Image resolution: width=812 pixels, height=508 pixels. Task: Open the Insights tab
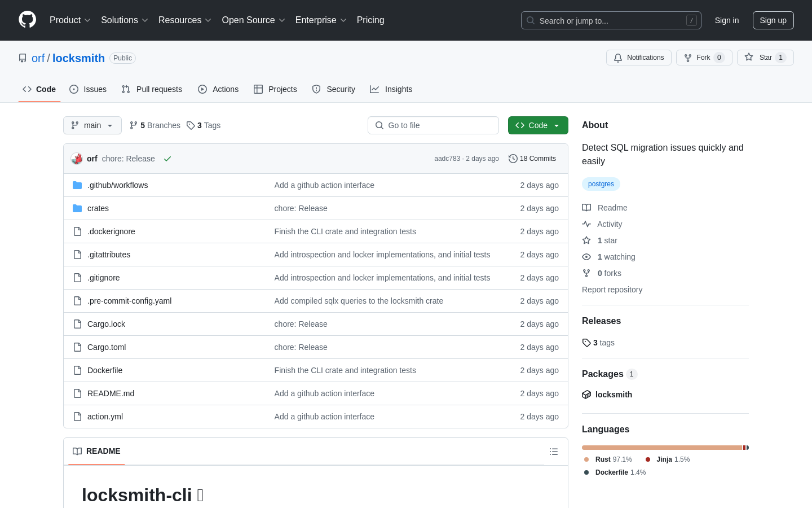click(391, 89)
